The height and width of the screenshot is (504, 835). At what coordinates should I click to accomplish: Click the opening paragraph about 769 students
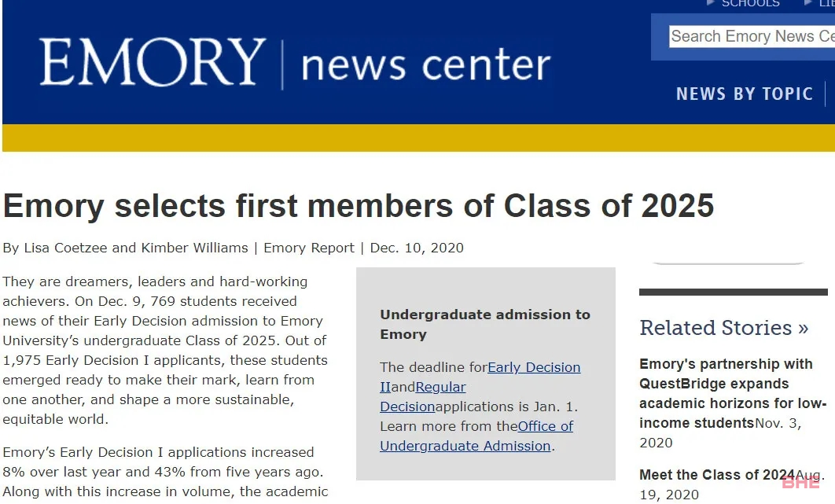[x=165, y=350]
